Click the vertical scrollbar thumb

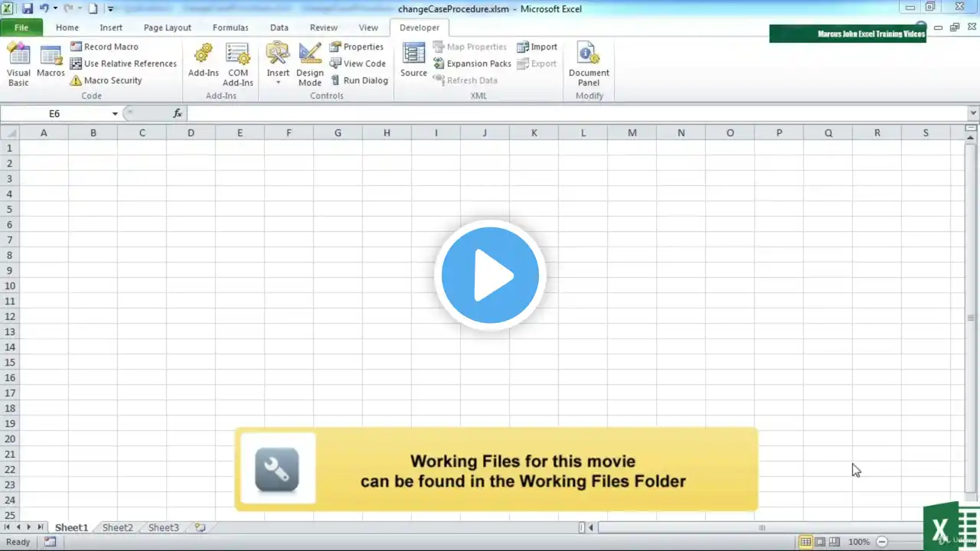tap(972, 317)
